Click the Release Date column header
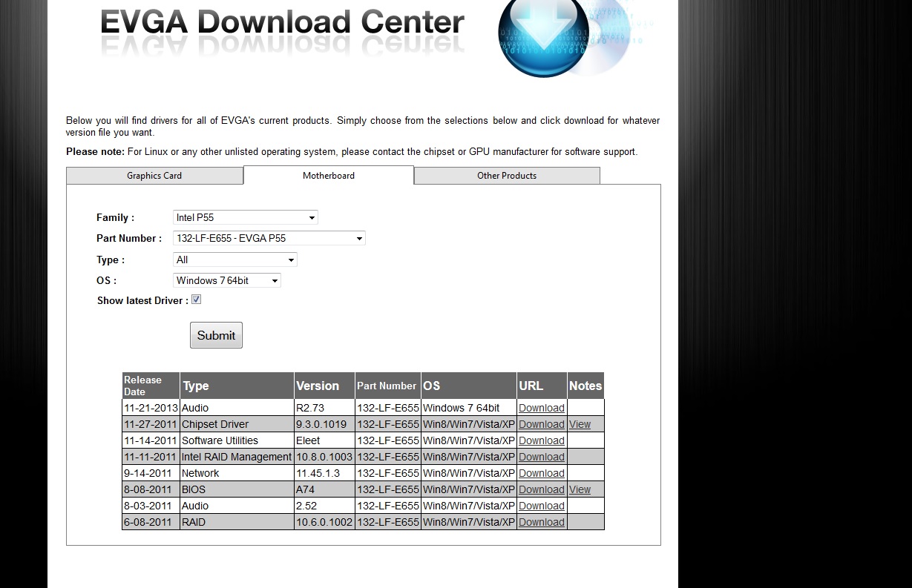This screenshot has width=912, height=588. coord(151,386)
